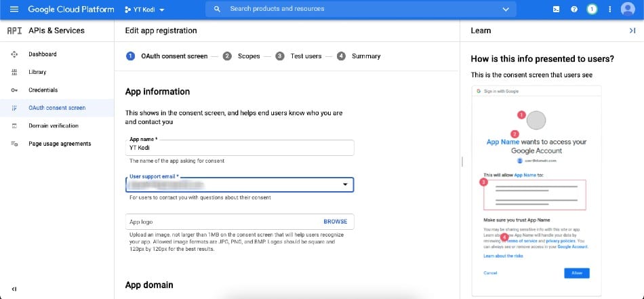Screen dimensions: 644x299
Task: Click 'The name of the app asking for consent'
Action: (x=177, y=161)
